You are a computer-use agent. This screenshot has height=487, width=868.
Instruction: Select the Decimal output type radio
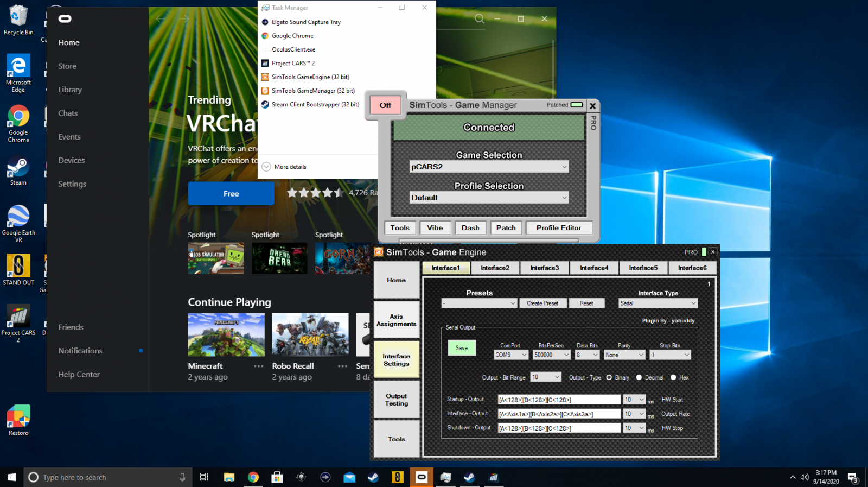click(639, 377)
